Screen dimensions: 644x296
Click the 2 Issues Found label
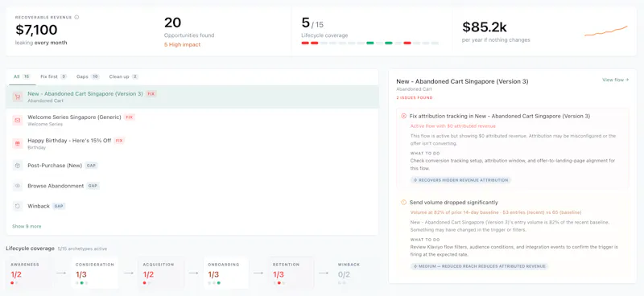tap(415, 97)
